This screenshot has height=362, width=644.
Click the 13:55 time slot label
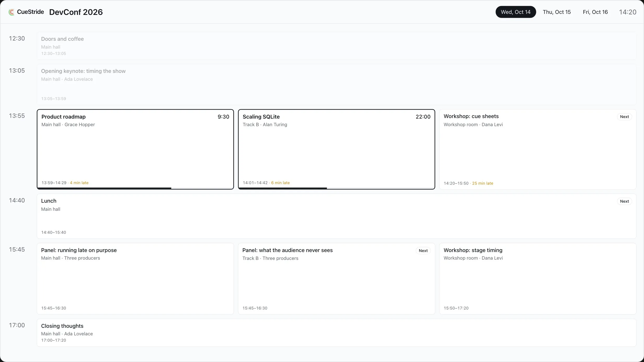click(17, 116)
